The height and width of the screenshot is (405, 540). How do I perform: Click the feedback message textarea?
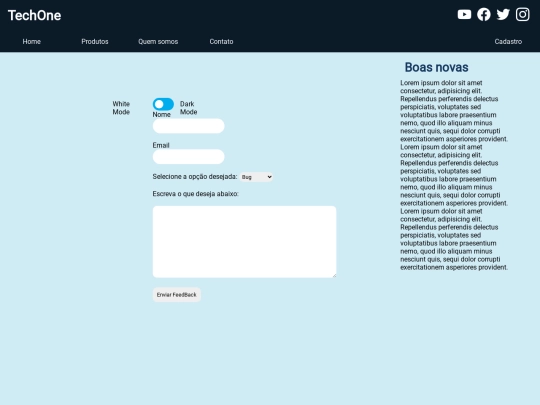click(x=245, y=241)
